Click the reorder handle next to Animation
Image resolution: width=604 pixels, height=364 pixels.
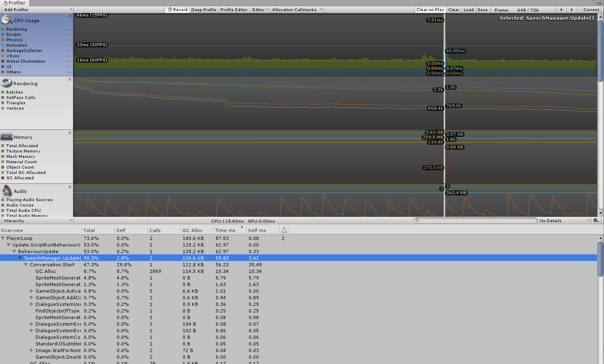[69, 45]
